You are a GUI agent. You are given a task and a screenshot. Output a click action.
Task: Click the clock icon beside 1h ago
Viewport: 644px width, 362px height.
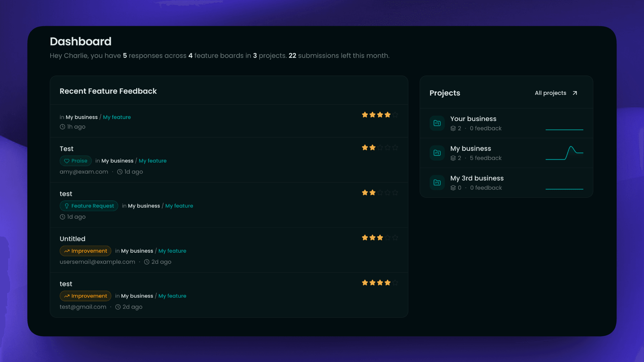(62, 127)
